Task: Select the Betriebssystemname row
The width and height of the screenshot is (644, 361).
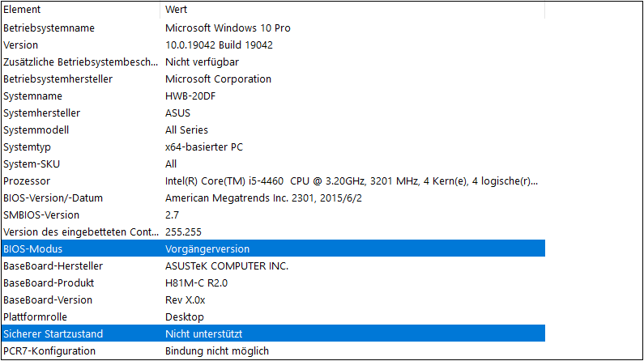Action: (x=49, y=28)
